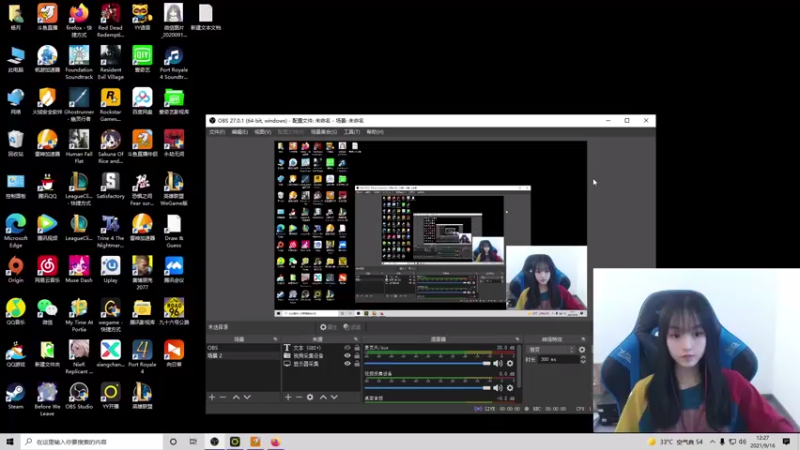Increase the transition duration with the up arrow
Image resolution: width=800 pixels, height=450 pixels.
point(583,357)
